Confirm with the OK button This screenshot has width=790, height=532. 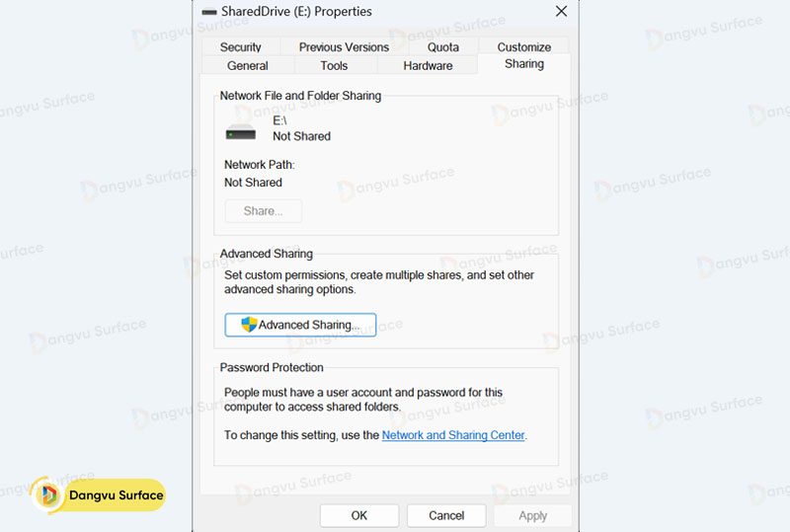[x=359, y=515]
